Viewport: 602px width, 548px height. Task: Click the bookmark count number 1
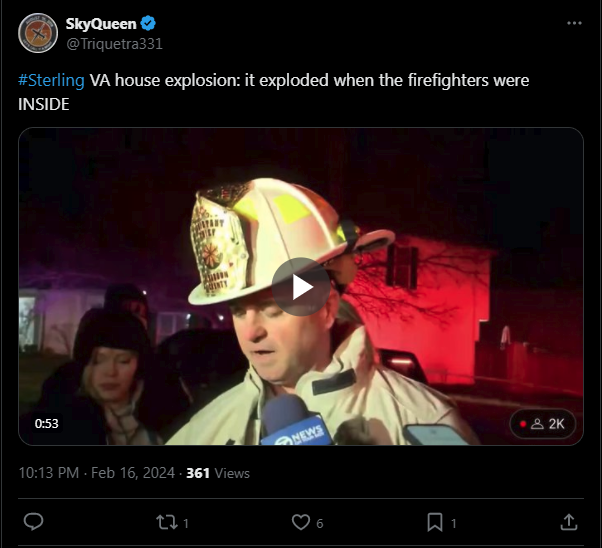coord(453,523)
